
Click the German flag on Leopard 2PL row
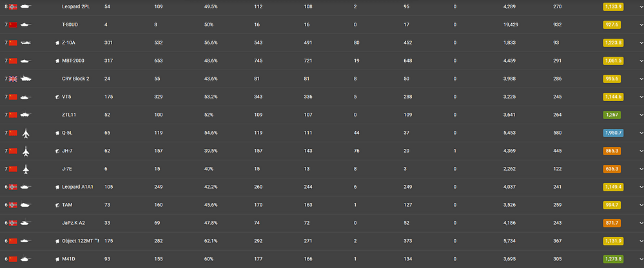(x=13, y=6)
